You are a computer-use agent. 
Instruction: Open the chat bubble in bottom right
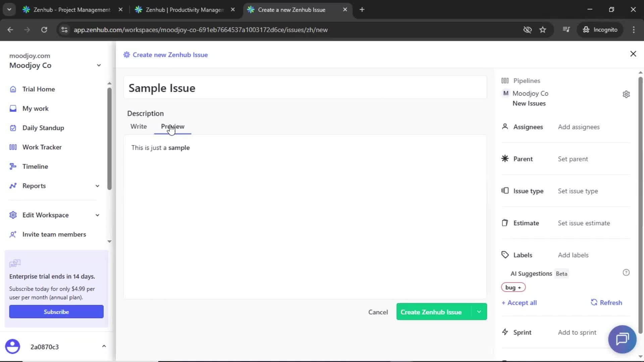coord(622,339)
